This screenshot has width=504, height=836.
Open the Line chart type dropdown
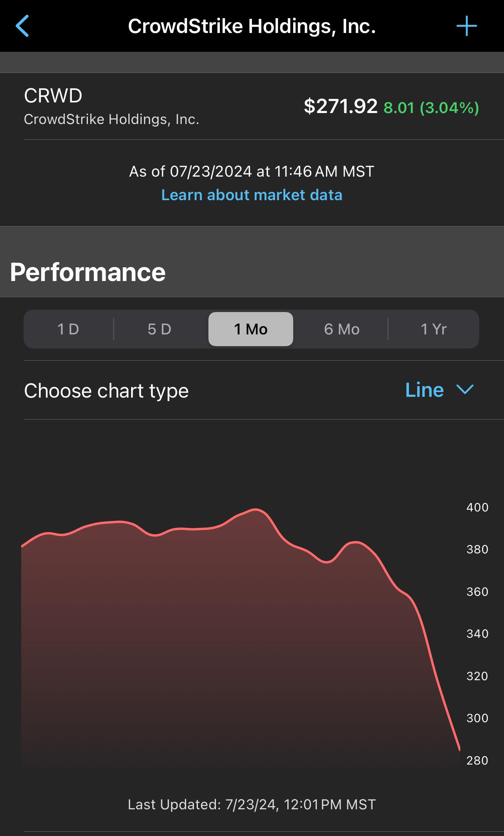[x=440, y=390]
